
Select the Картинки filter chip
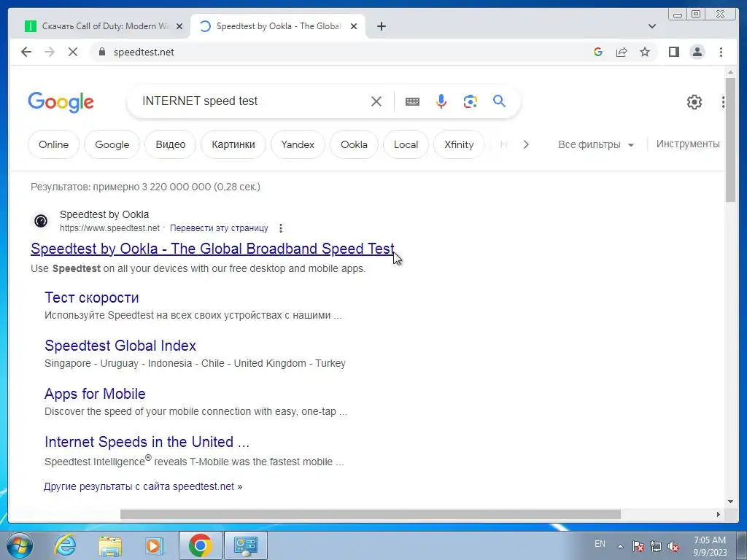[x=233, y=144]
